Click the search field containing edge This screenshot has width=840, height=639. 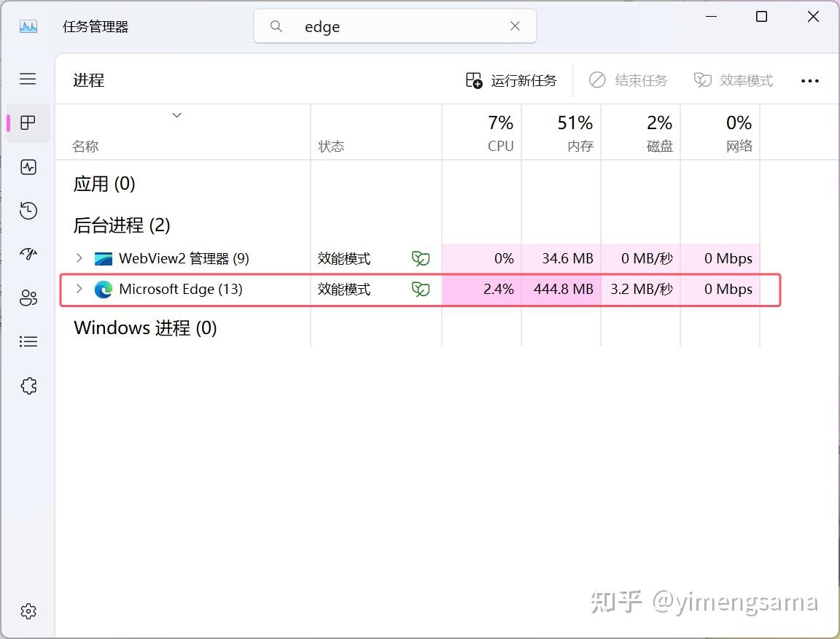(394, 26)
